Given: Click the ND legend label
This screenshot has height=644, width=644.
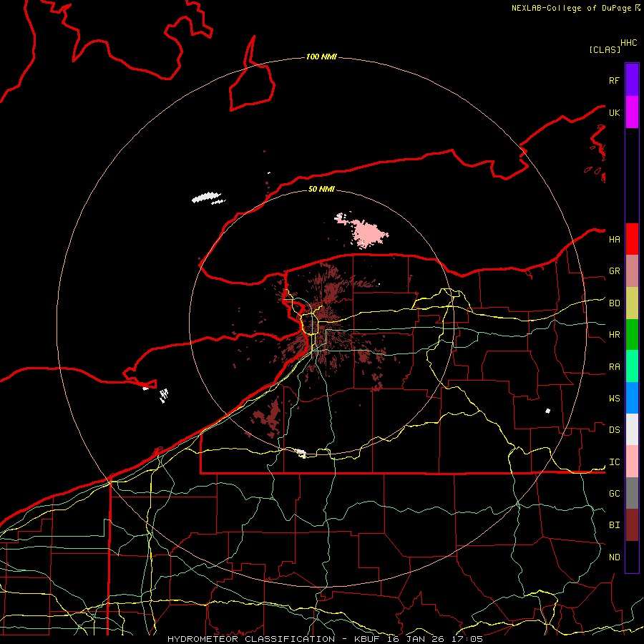Looking at the screenshot, I should coord(614,557).
